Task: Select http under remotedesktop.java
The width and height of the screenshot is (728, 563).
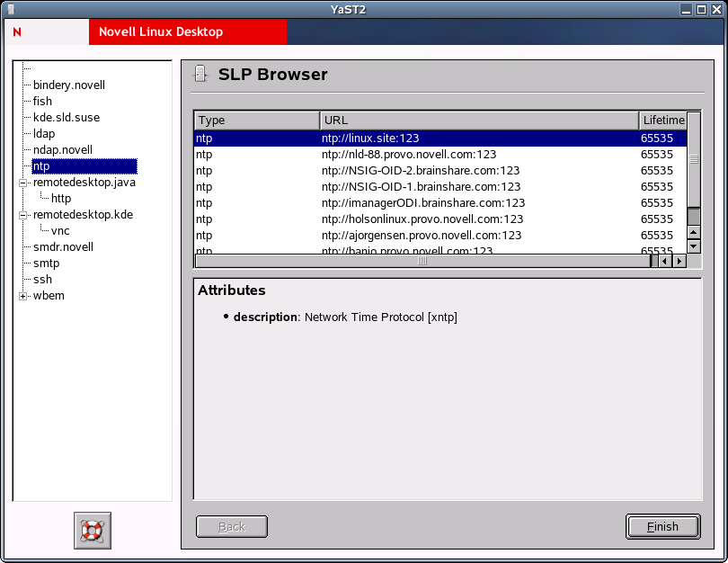Action: (x=61, y=199)
